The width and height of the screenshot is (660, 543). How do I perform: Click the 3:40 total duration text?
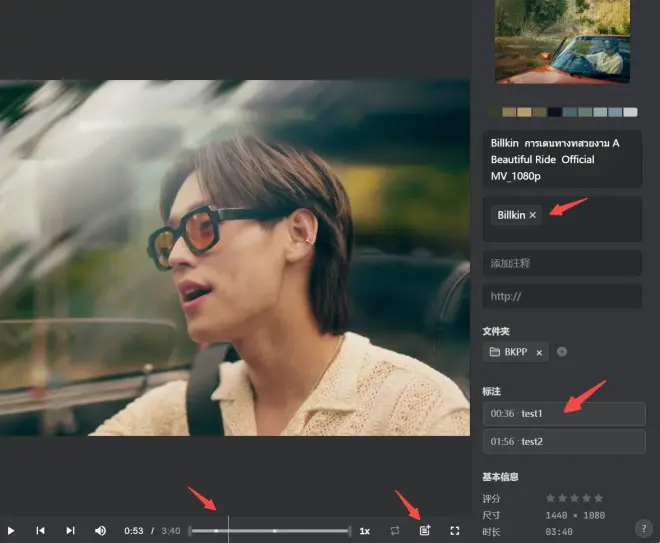pyautogui.click(x=170, y=531)
